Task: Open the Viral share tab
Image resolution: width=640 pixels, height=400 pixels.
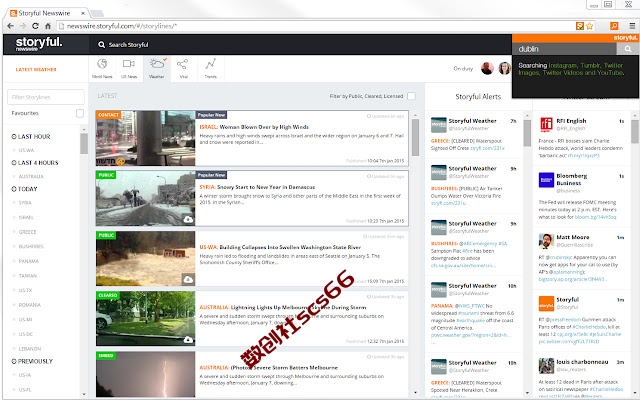Action: (x=183, y=68)
